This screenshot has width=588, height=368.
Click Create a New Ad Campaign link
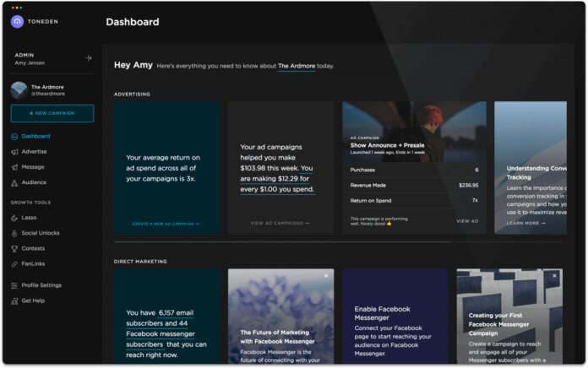[166, 224]
